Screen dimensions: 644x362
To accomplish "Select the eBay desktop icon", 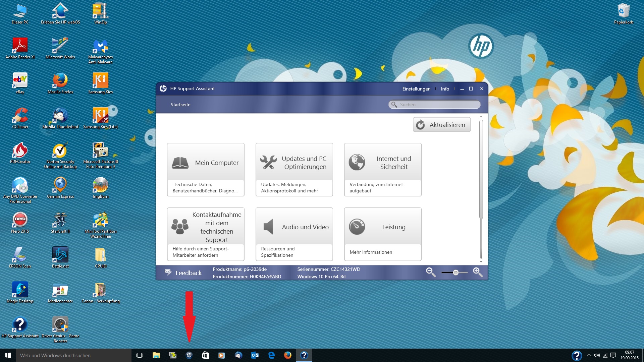I will pos(20,83).
